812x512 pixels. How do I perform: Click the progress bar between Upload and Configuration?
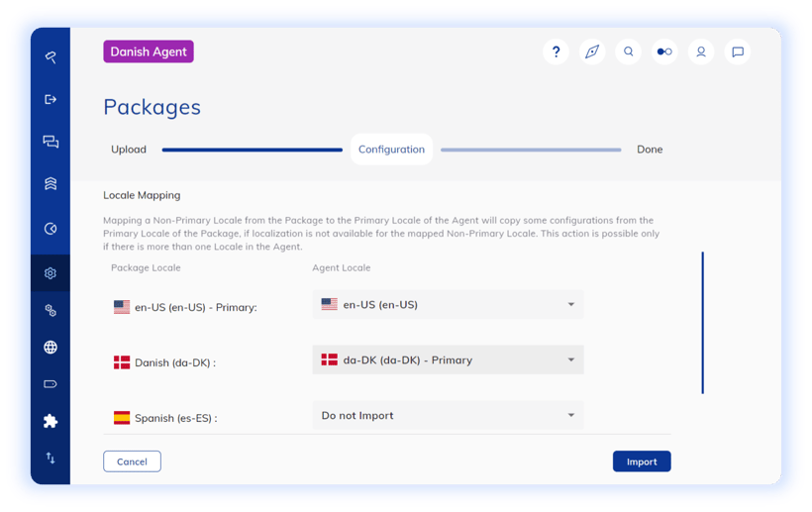coord(253,150)
